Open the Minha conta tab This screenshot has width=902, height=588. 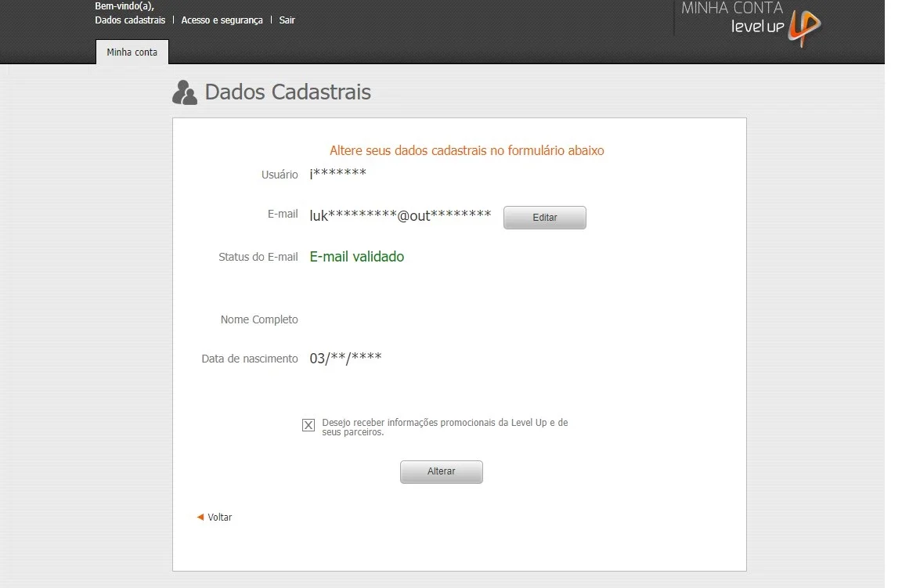pos(132,52)
